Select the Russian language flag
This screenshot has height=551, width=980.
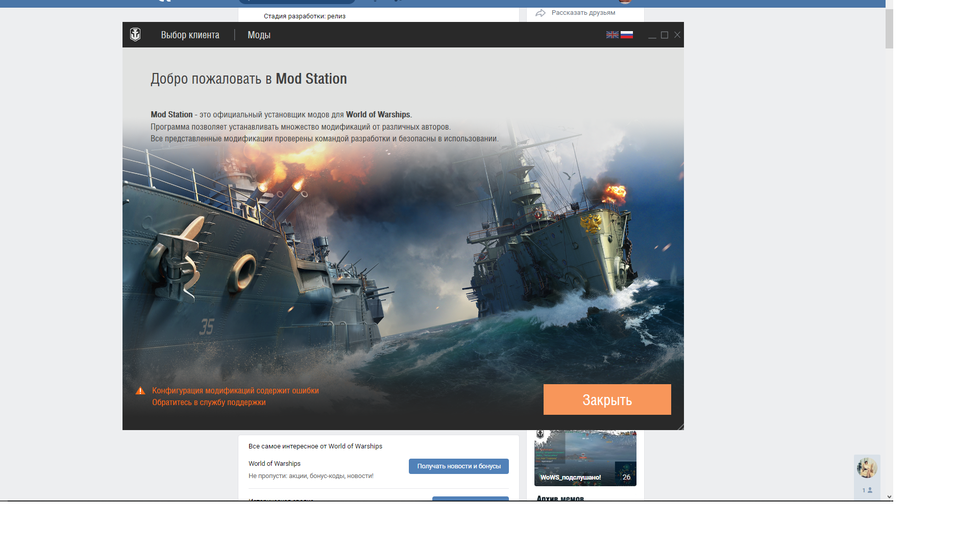coord(627,35)
